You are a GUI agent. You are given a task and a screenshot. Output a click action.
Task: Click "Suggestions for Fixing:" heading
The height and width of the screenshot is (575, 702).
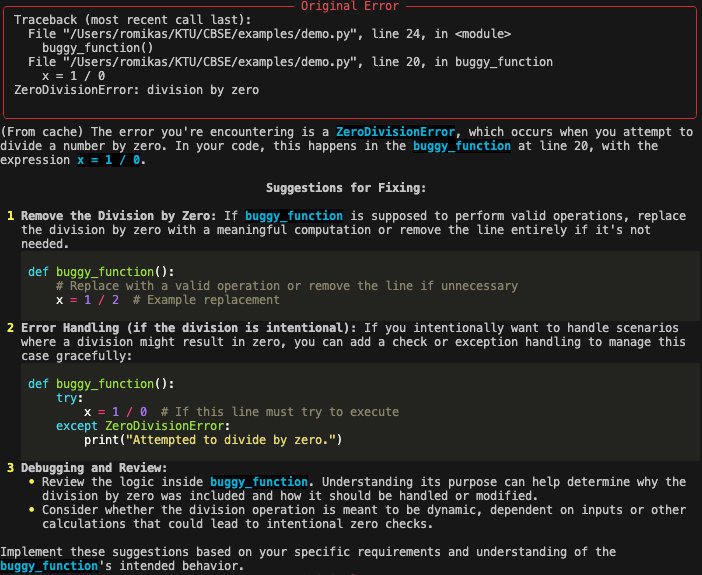tap(346, 188)
